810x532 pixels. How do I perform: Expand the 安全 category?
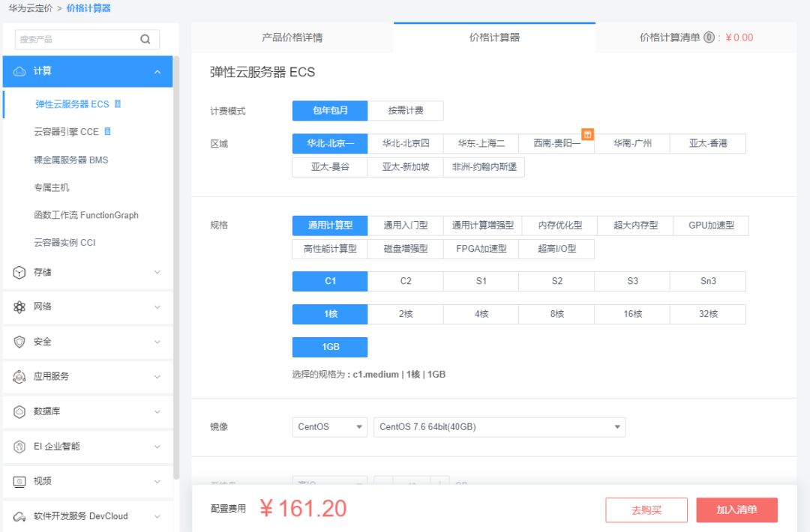pyautogui.click(x=157, y=342)
